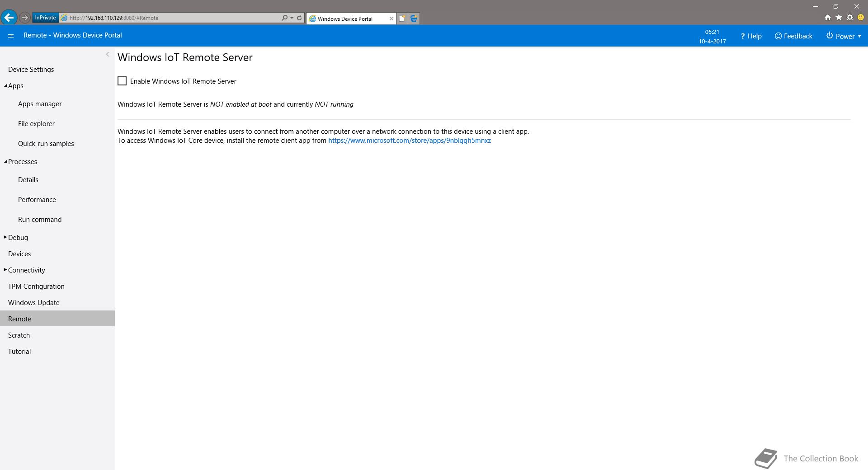Viewport: 868px width, 470px height.
Task: Click the Help link in header
Action: (x=751, y=36)
